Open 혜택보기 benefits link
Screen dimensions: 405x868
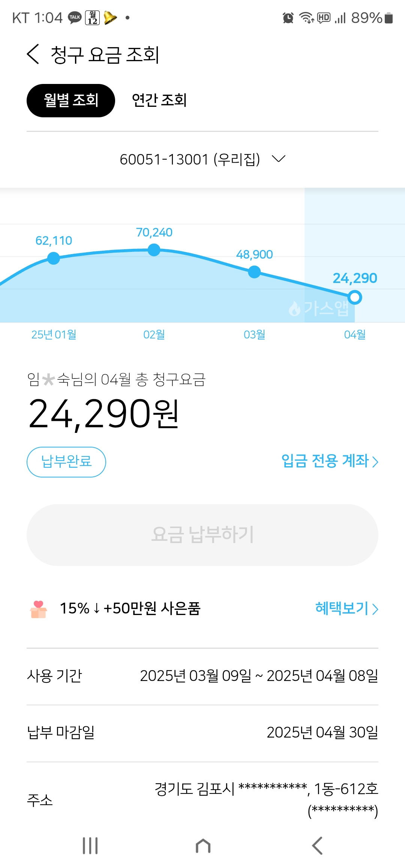[x=346, y=608]
